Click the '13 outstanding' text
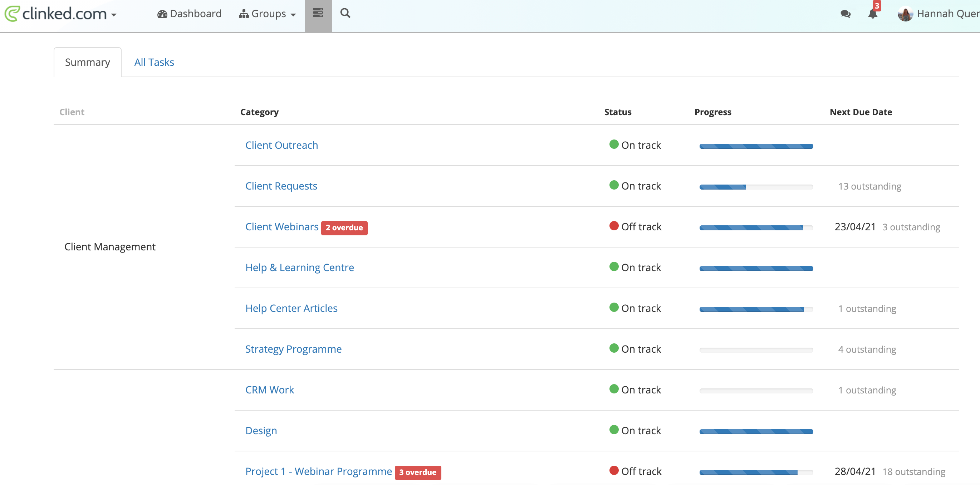The image size is (980, 485). pyautogui.click(x=870, y=186)
